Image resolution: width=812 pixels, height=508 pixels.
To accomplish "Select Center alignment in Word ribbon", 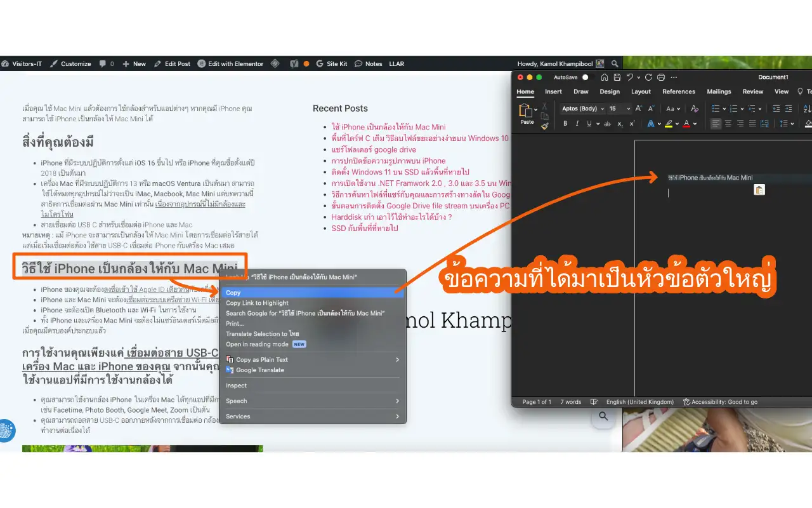I will click(x=728, y=124).
